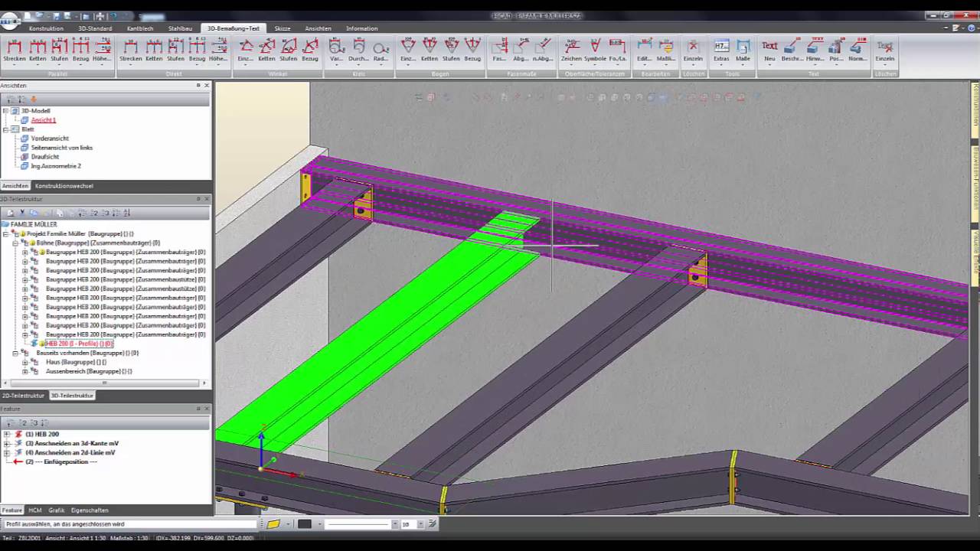Switch to Eigenschaften tab at bottom
This screenshot has height=551, width=980.
click(90, 510)
